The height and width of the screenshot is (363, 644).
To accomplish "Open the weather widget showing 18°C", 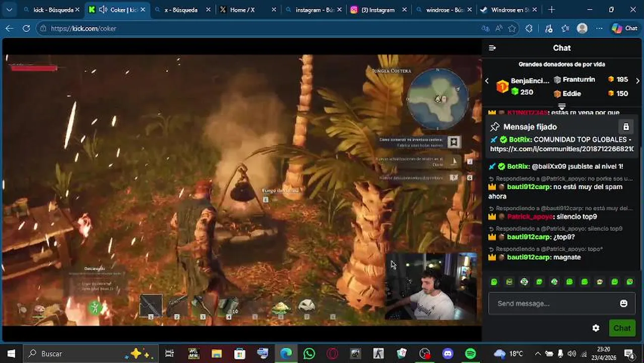I will tap(509, 353).
